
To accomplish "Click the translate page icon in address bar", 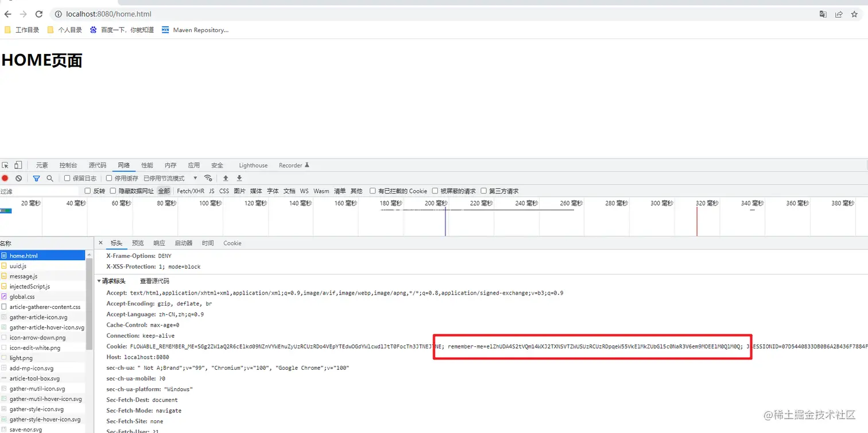I will coord(823,14).
